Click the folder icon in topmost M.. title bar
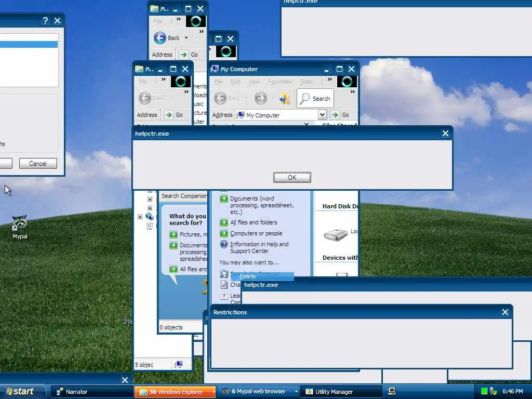Viewport: 532px width, 399px height. [x=154, y=9]
